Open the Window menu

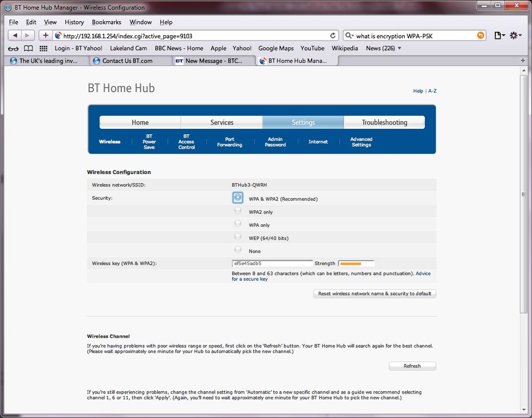(x=141, y=22)
